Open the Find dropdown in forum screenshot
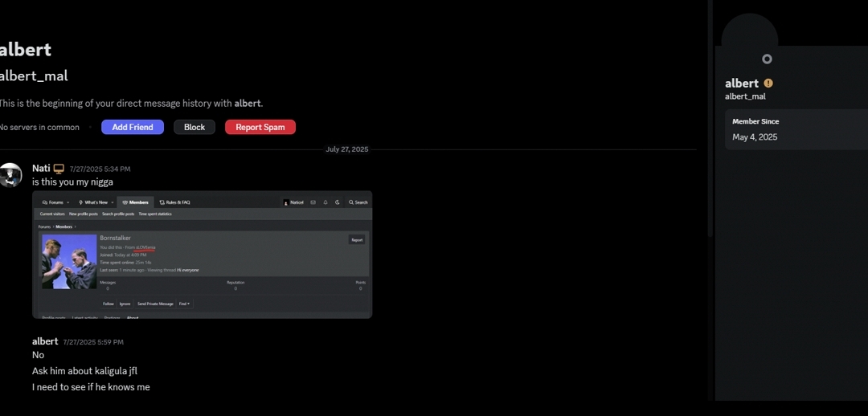 185,304
